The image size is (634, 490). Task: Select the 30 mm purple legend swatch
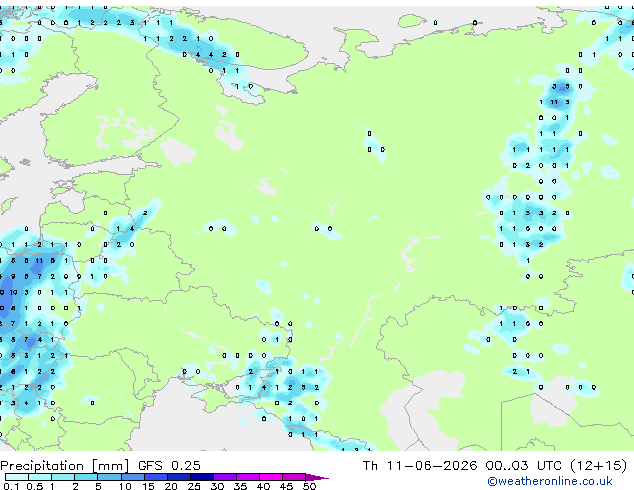pyautogui.click(x=225, y=477)
